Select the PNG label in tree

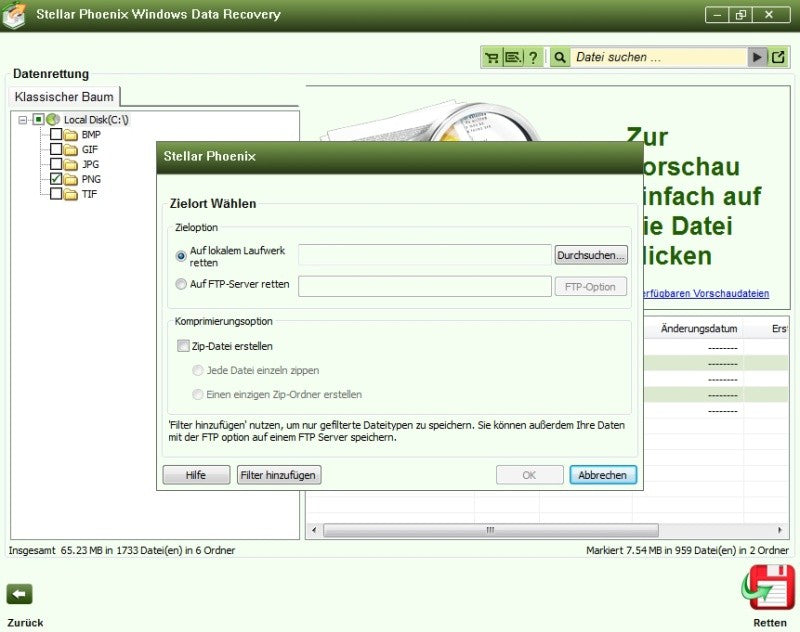tap(91, 180)
